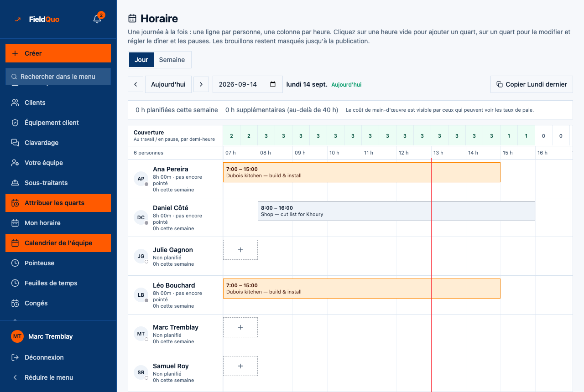Open Ana Pereira's orange 7:00 – 15:00 shift
Screen dimensions: 584x392
[x=362, y=172]
